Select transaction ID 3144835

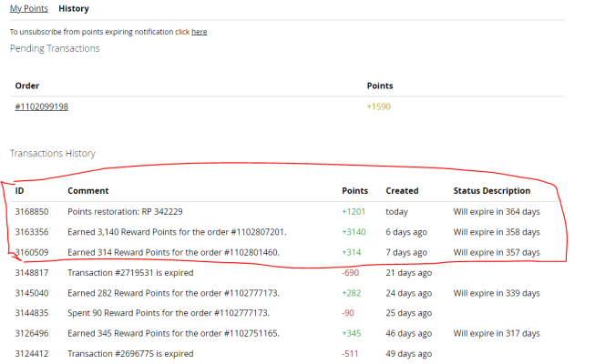pos(32,313)
